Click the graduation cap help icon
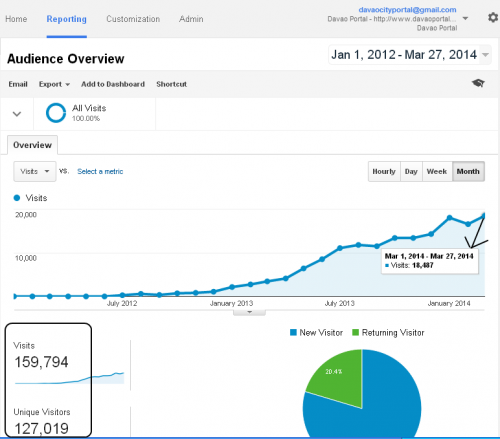 pyautogui.click(x=478, y=83)
